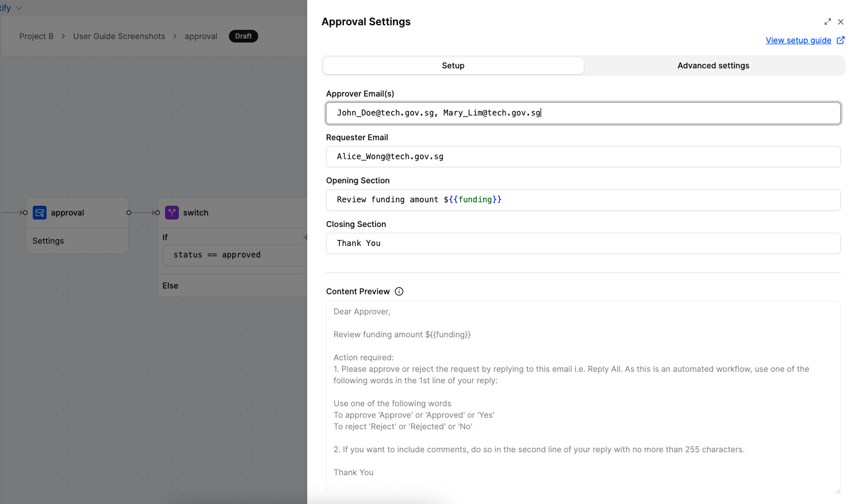This screenshot has height=504, width=858.
Task: Open the View setup guide link
Action: tap(798, 40)
